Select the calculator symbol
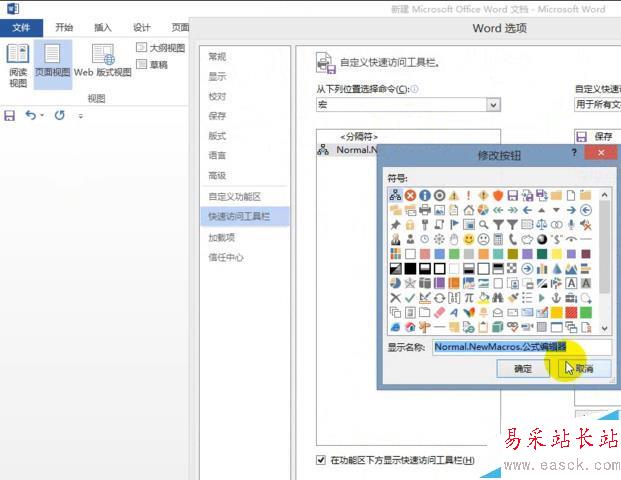 point(498,239)
